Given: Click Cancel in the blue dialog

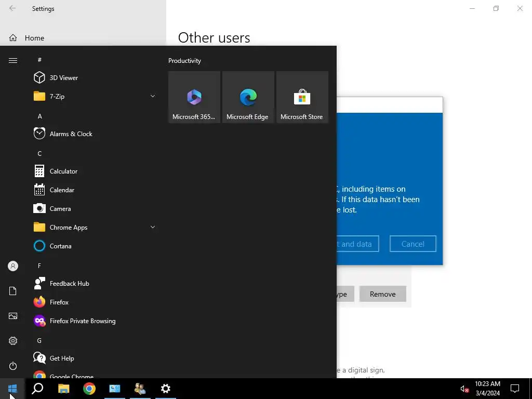Looking at the screenshot, I should coord(413,244).
